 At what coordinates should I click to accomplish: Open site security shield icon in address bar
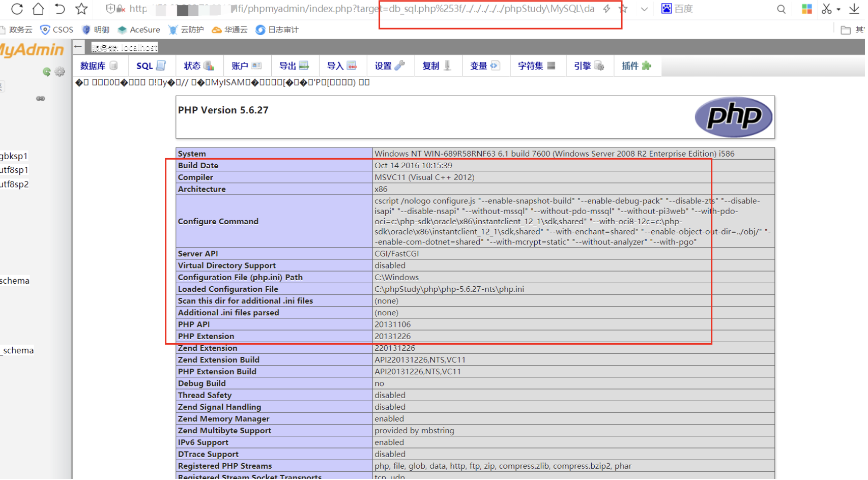(110, 9)
